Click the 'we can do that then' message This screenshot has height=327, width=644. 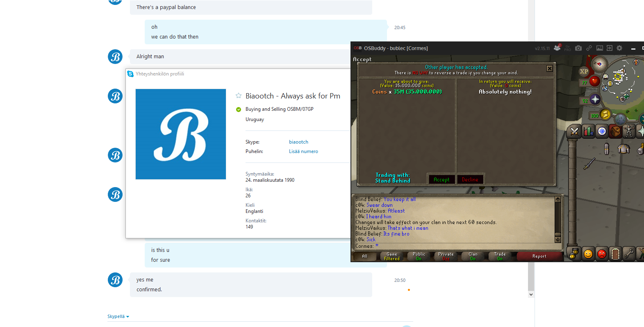[x=175, y=37]
